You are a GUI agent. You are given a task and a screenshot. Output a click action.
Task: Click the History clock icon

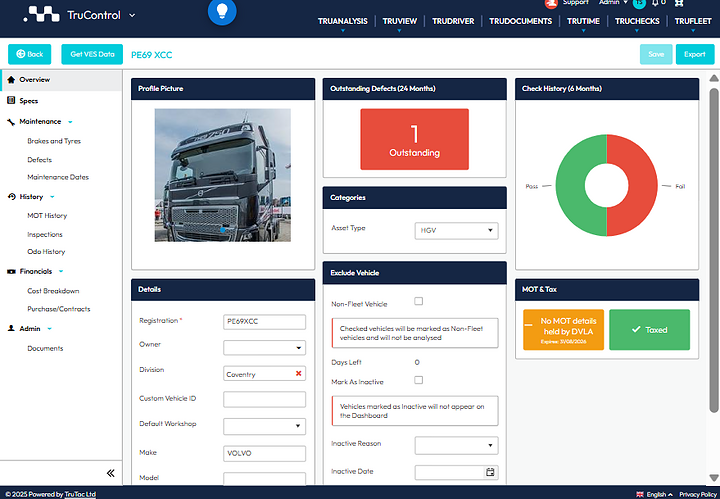click(11, 196)
